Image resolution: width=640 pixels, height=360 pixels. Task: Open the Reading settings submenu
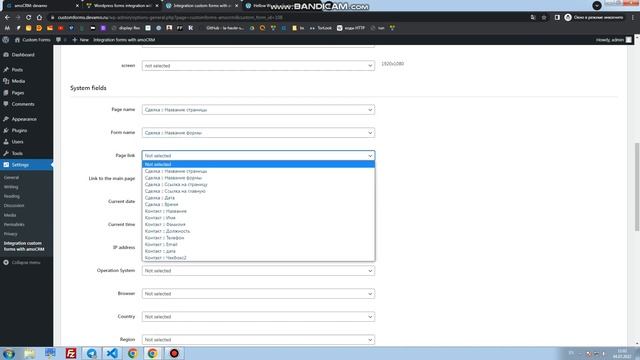point(11,196)
